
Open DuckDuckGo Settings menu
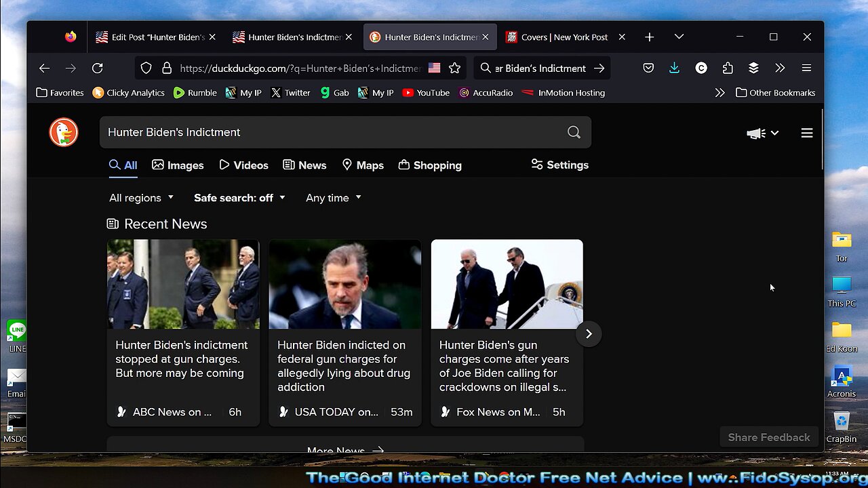(x=559, y=165)
